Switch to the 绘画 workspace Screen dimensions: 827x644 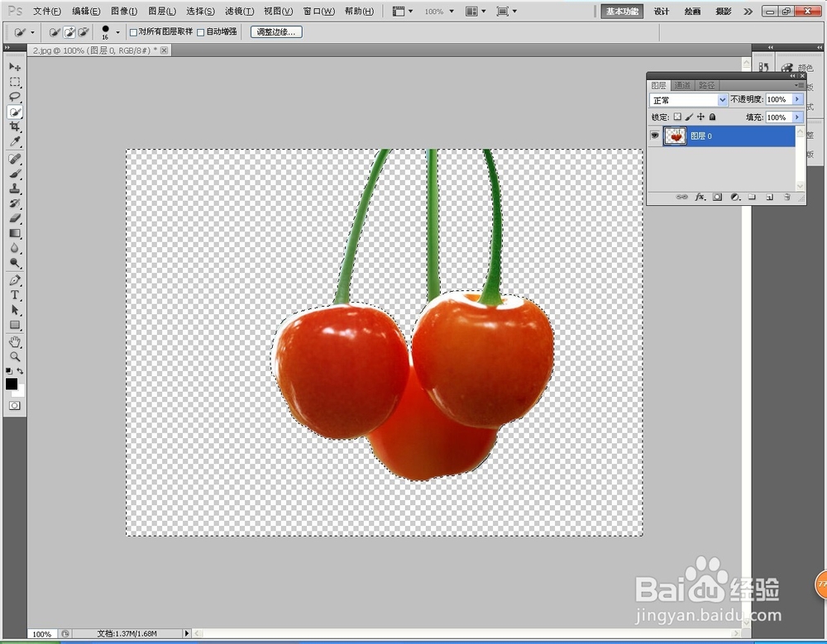[692, 11]
